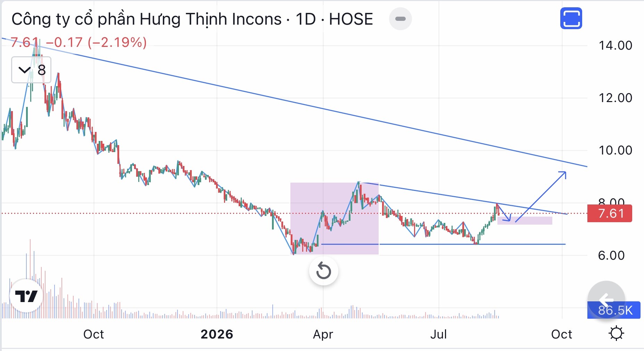Image resolution: width=644 pixels, height=351 pixels.
Task: Select the 10.00 price axis label
Action: 615,150
